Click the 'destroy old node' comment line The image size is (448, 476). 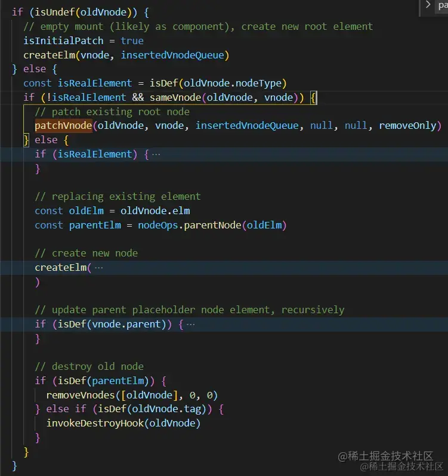coord(89,367)
